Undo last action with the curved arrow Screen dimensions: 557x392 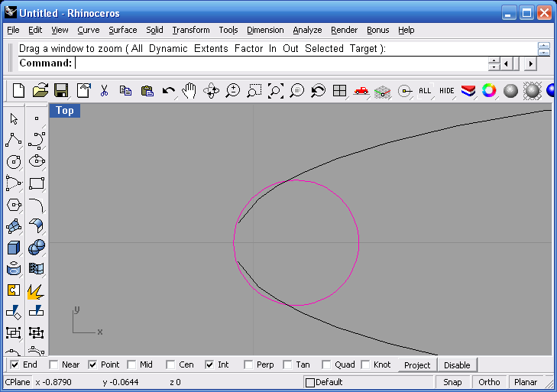[168, 91]
